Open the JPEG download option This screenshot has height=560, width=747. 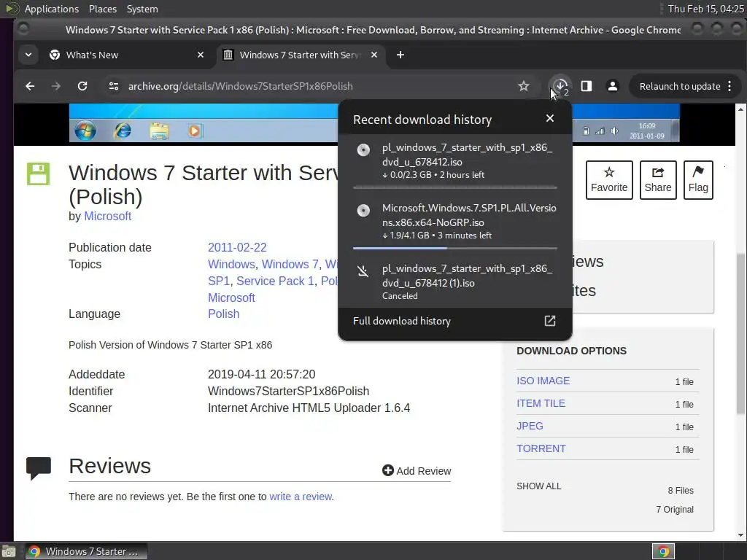(530, 426)
